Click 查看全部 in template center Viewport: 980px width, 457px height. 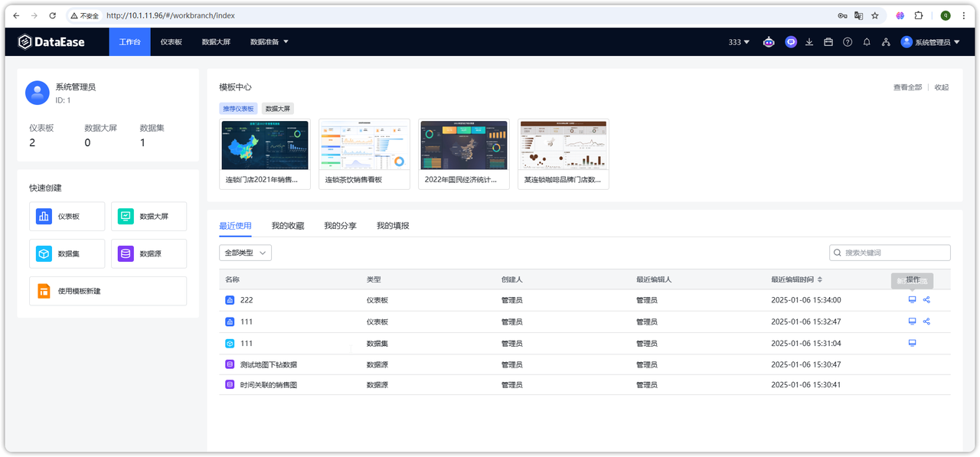click(907, 87)
